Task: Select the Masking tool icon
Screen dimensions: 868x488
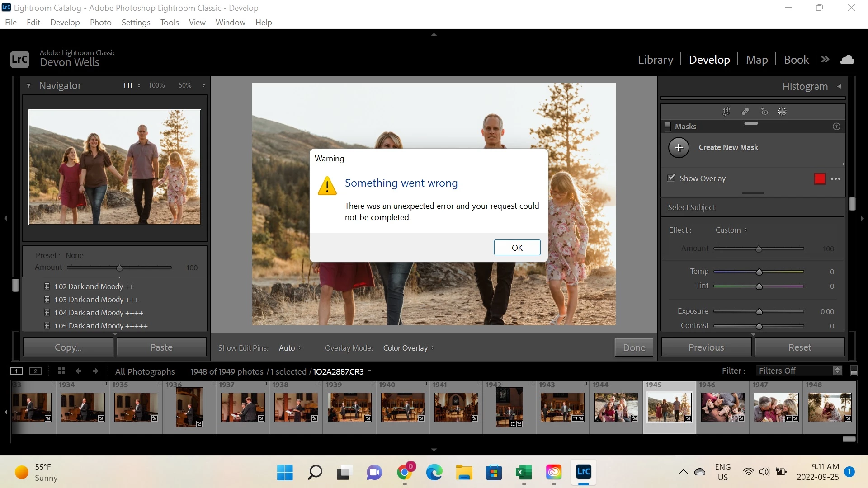Action: tap(783, 112)
